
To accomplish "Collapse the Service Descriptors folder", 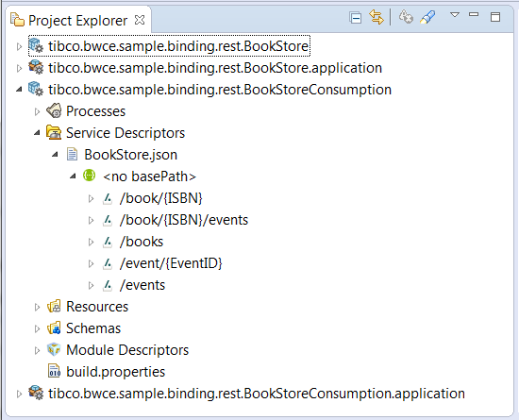I will point(37,133).
